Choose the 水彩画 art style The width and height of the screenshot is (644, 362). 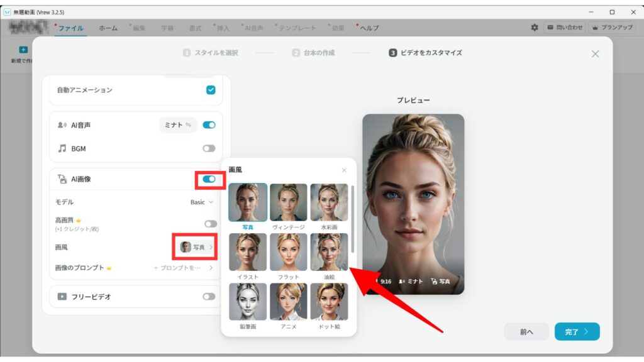329,202
